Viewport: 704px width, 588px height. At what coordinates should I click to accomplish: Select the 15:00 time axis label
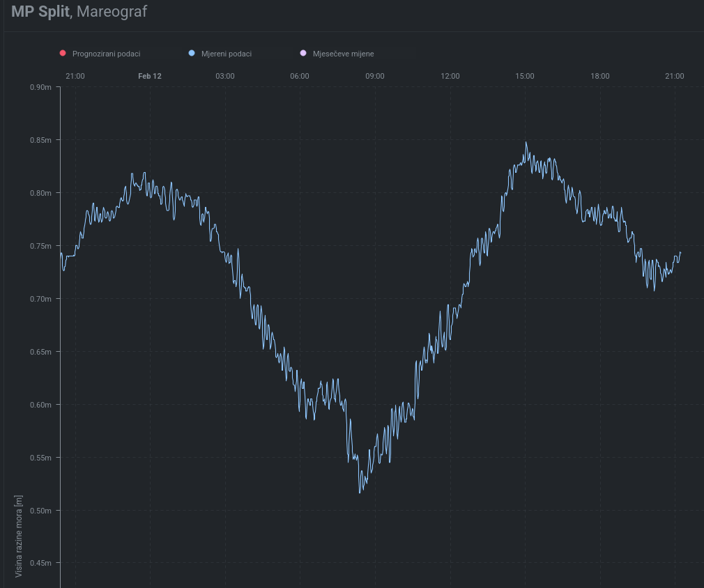[525, 76]
